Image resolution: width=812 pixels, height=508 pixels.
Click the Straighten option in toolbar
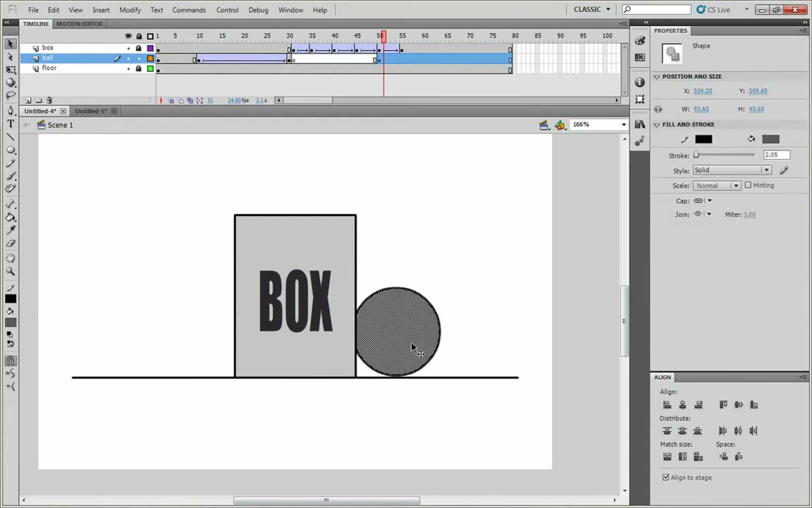(x=11, y=386)
